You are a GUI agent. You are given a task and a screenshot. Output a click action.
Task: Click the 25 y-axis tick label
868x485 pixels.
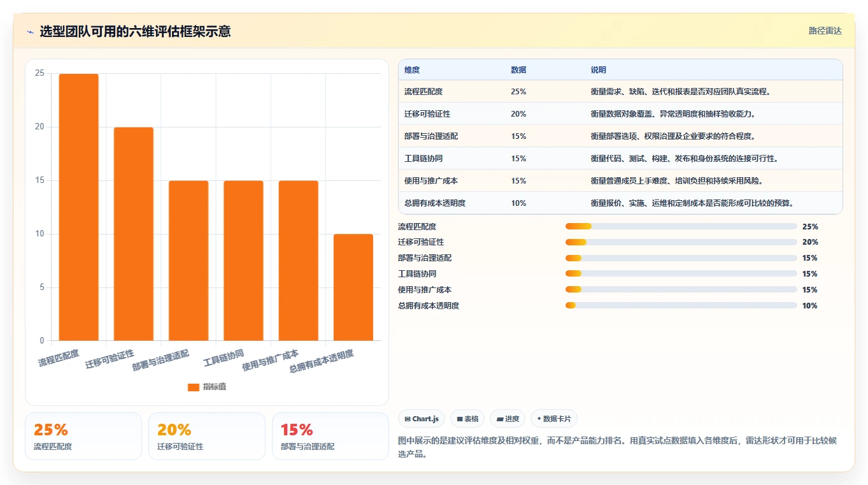[x=39, y=73]
